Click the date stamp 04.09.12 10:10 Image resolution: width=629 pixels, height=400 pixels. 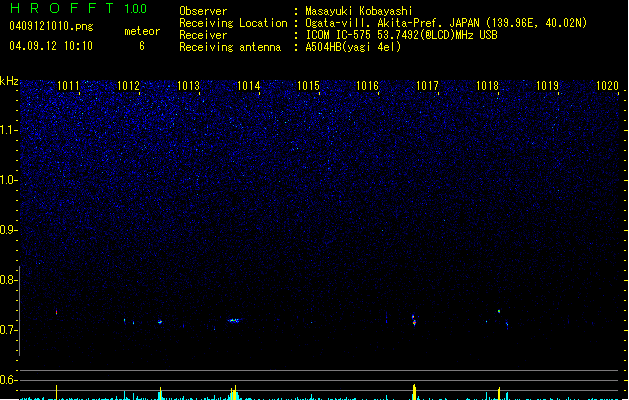click(x=51, y=46)
